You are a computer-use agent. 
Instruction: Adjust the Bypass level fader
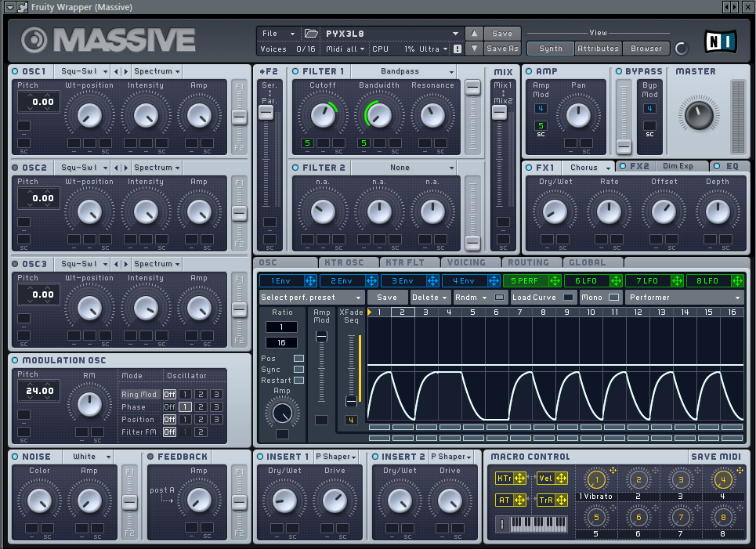tap(624, 146)
